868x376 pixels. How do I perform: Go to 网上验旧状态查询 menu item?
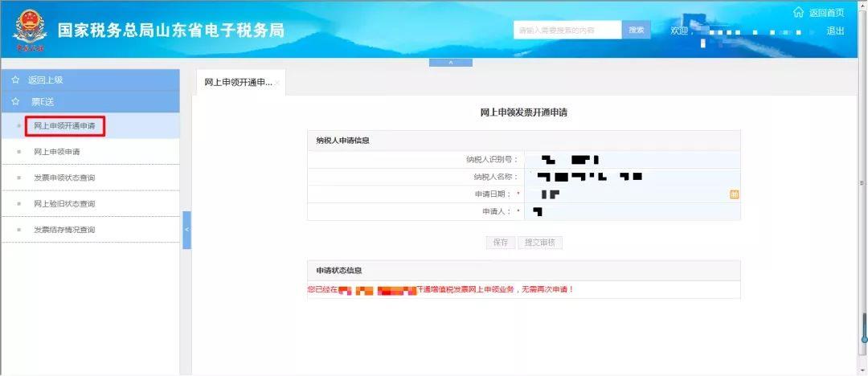pyautogui.click(x=64, y=204)
